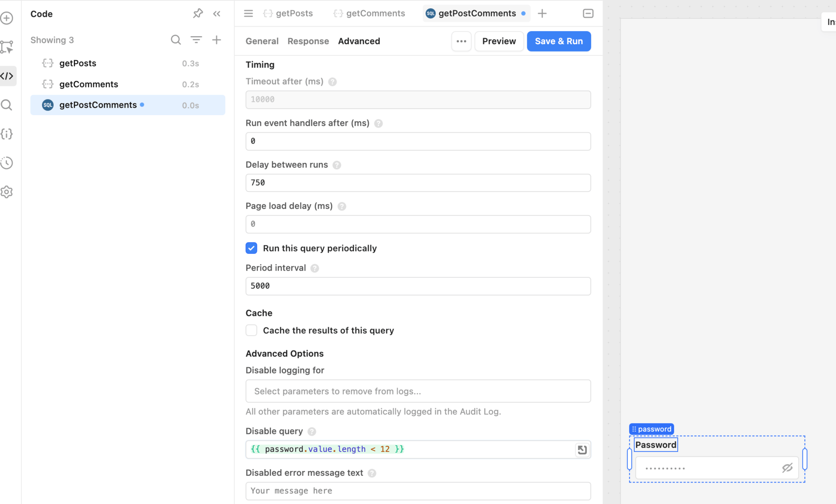Open the getPosts editor tab
Viewport: 836px width, 504px height.
click(288, 13)
